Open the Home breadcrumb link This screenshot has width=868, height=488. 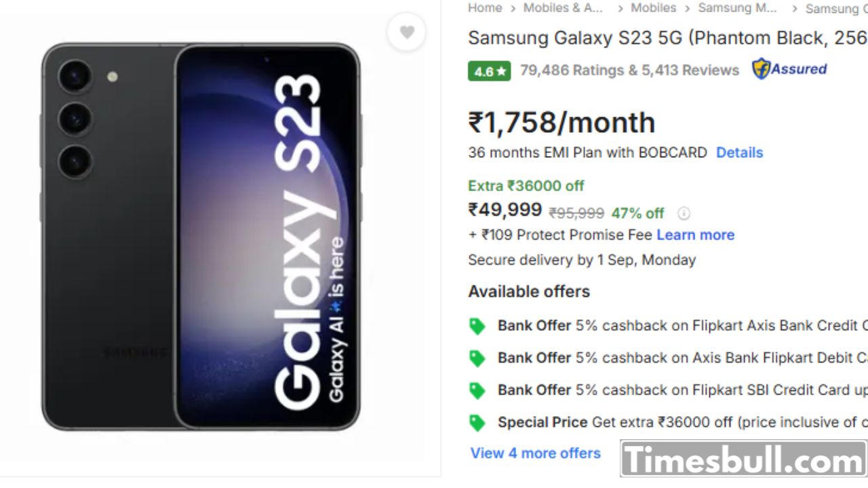(x=485, y=8)
